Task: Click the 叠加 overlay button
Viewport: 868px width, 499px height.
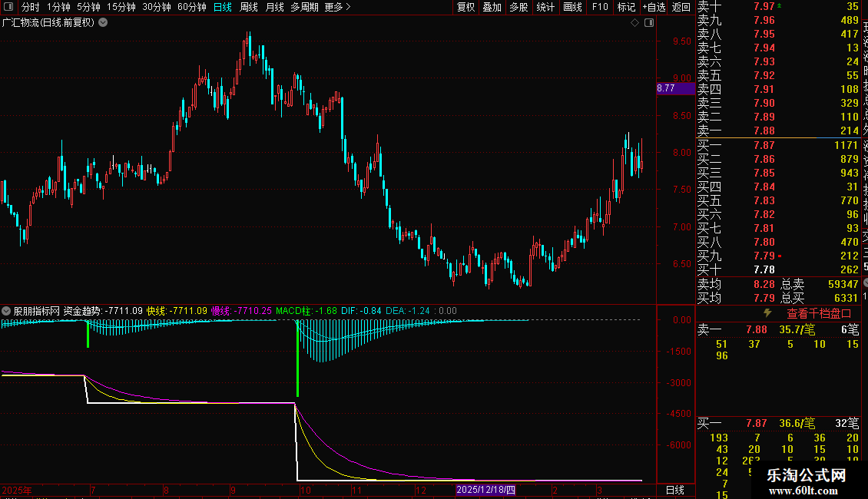Action: [492, 7]
